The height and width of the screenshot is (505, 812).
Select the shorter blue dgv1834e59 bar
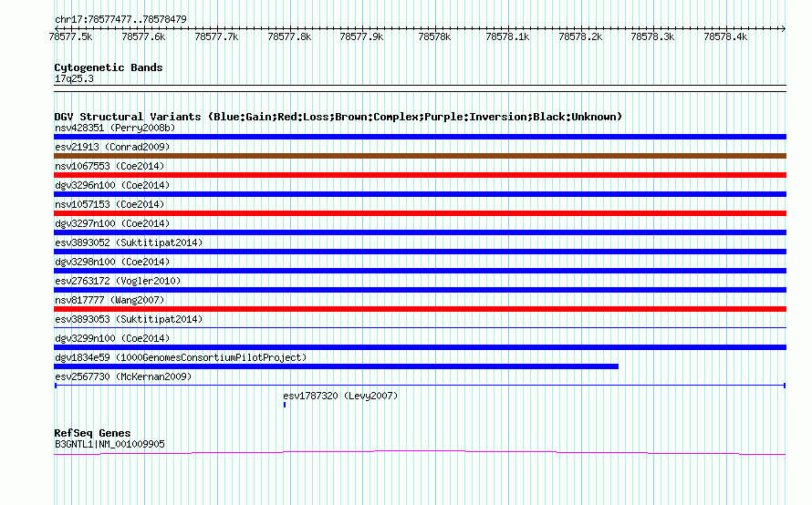point(336,366)
